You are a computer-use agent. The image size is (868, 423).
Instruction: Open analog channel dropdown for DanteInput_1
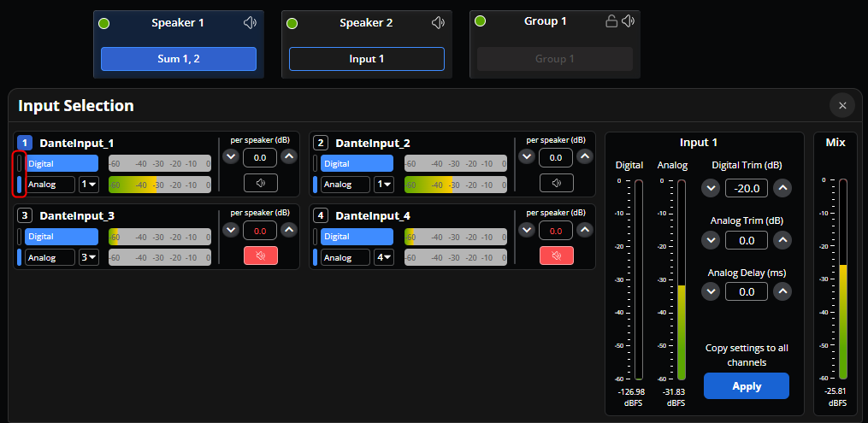point(89,184)
